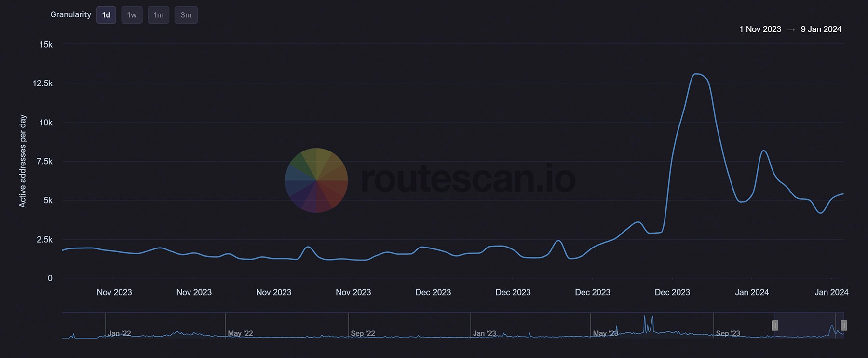Click the start date 1 Nov 2023
The width and height of the screenshot is (868, 358).
760,29
